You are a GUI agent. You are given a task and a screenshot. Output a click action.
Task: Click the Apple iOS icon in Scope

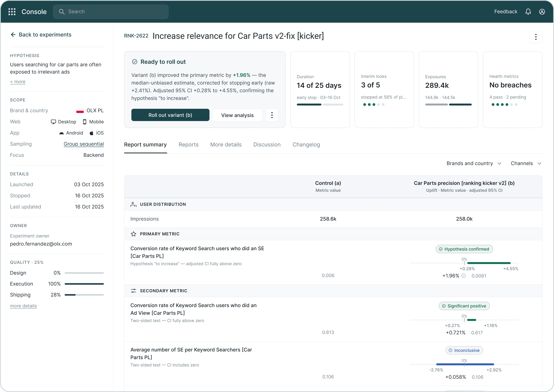pyautogui.click(x=91, y=133)
